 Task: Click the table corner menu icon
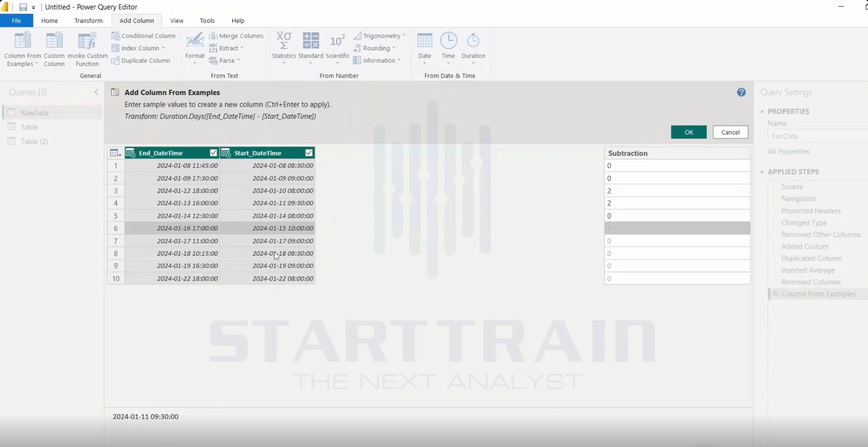(x=115, y=153)
